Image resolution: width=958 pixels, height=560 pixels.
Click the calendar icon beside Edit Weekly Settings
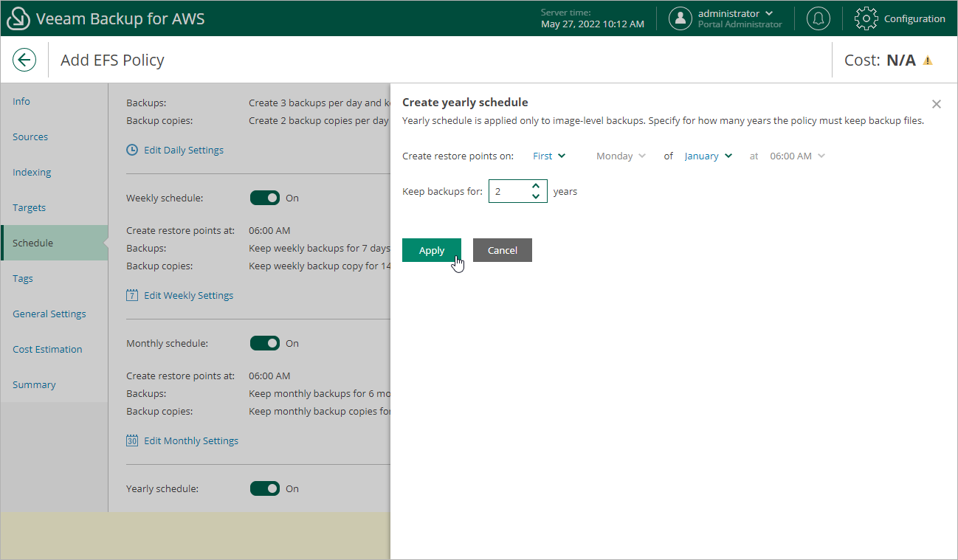(131, 294)
